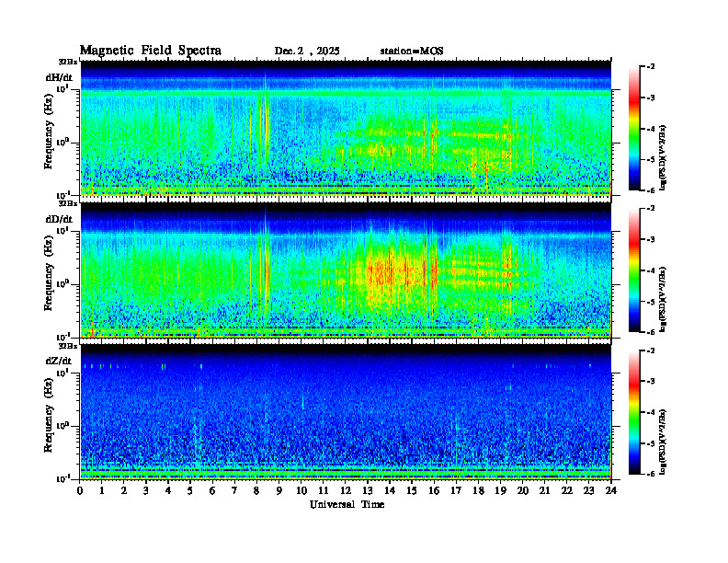This screenshot has width=728, height=563.
Task: Click hour 20 on the Universal Time axis
Action: coord(523,490)
